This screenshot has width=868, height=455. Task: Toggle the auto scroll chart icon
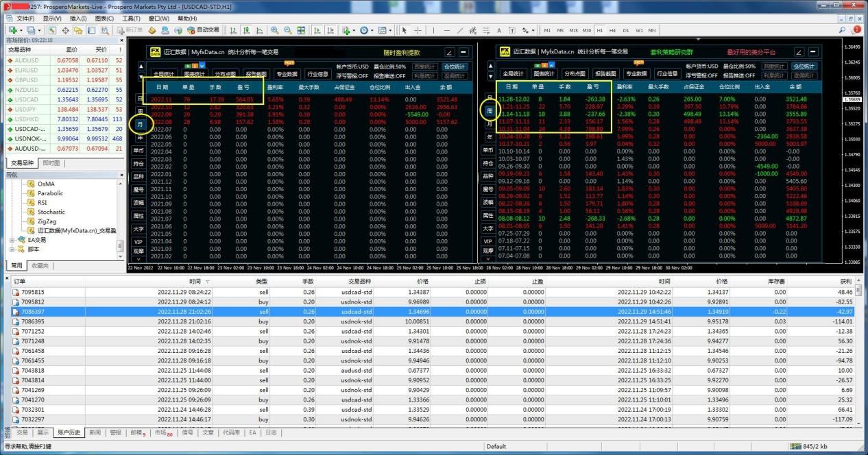[x=317, y=30]
